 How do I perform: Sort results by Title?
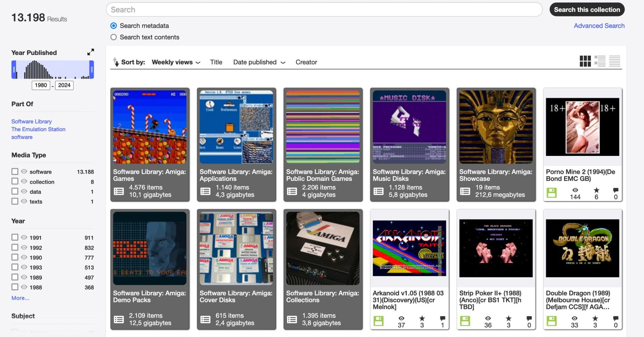coord(216,62)
